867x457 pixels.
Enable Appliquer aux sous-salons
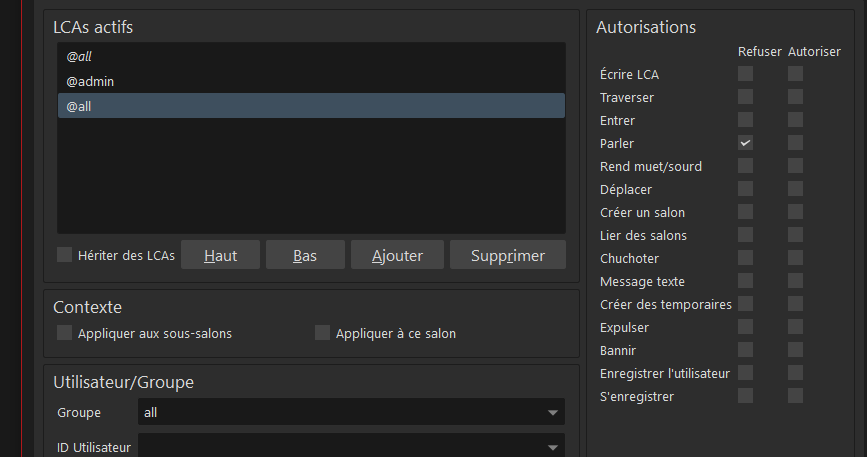(65, 333)
